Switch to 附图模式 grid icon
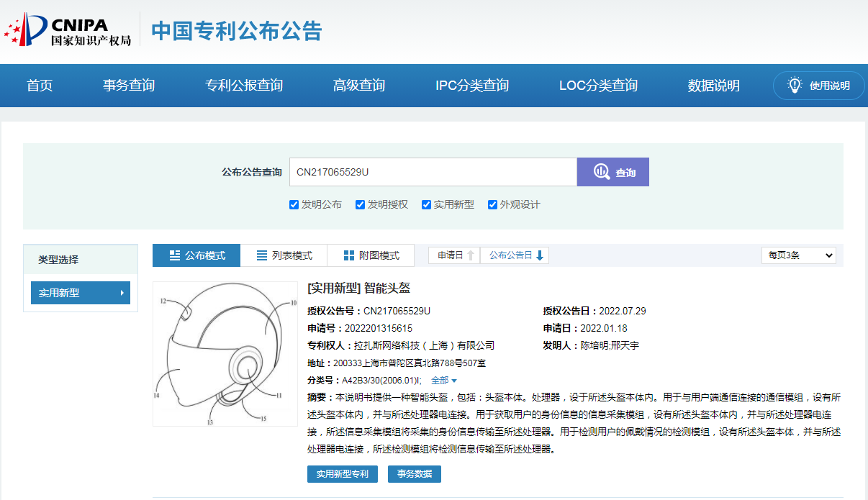868x500 pixels. (349, 255)
